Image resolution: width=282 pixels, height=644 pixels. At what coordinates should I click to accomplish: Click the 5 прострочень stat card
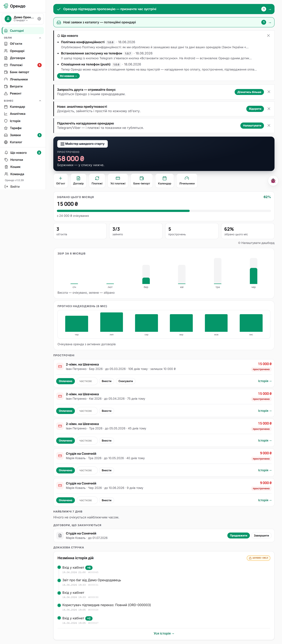(192, 231)
